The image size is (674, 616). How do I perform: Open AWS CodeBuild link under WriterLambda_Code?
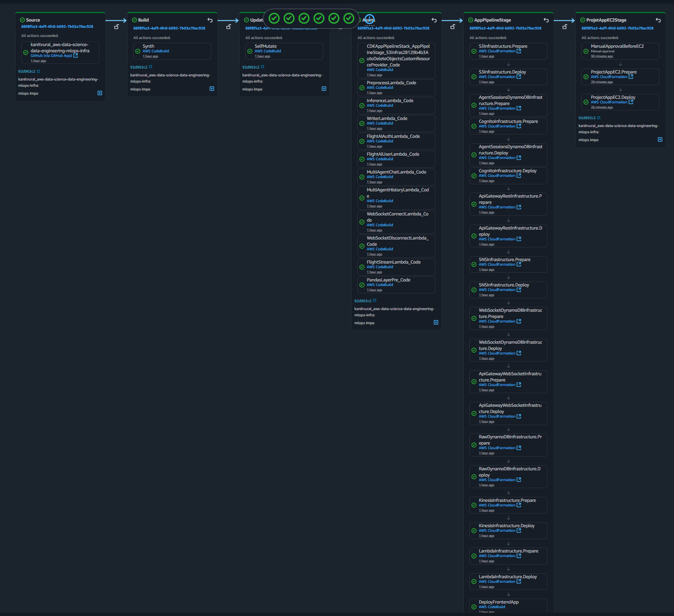pyautogui.click(x=380, y=123)
